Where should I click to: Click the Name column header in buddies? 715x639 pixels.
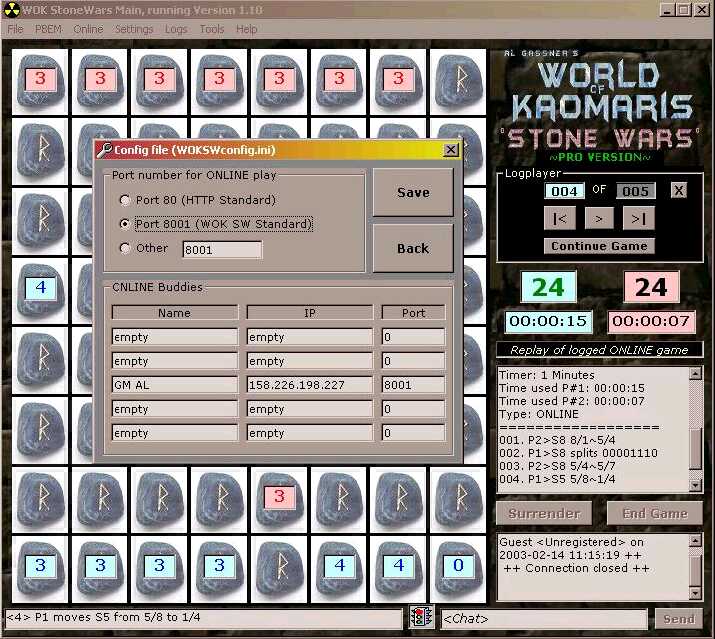pos(175,313)
